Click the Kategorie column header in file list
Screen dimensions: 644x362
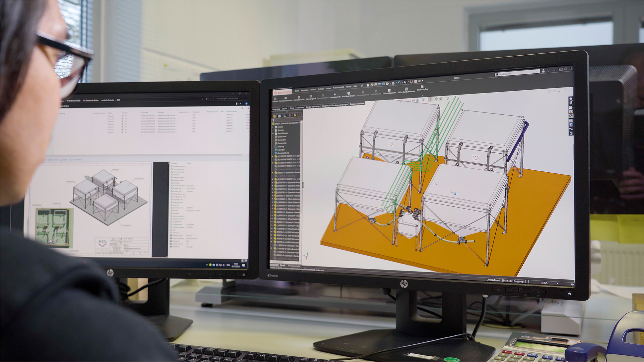196,112
